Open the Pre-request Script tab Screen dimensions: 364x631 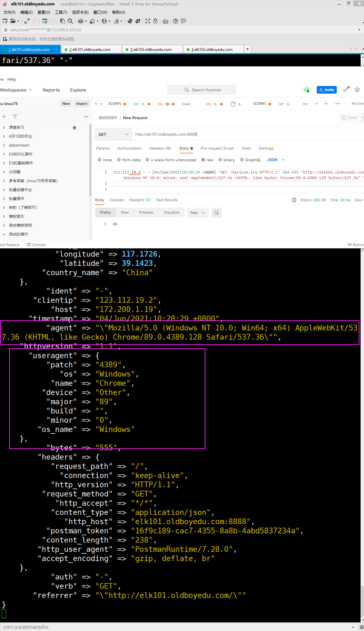pos(217,148)
